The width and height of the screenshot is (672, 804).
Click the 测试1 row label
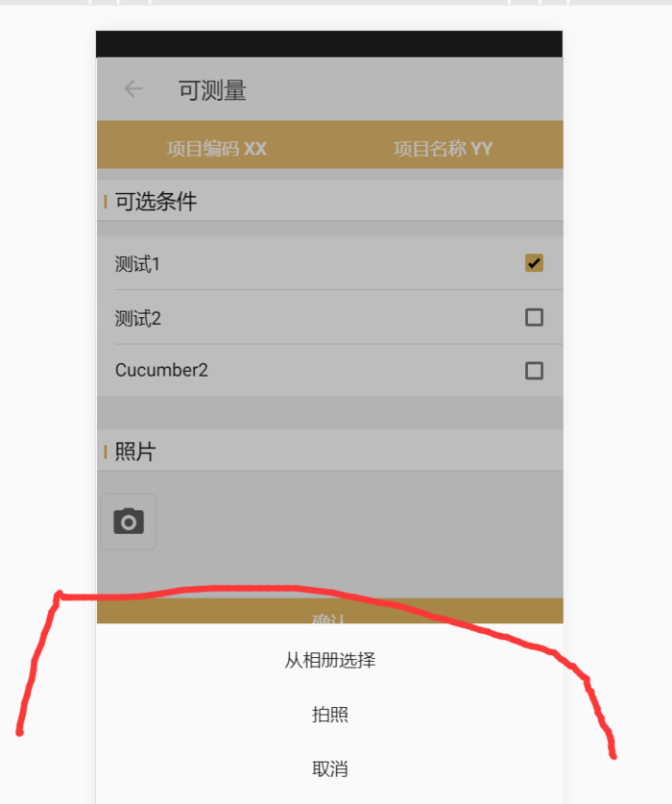[137, 264]
